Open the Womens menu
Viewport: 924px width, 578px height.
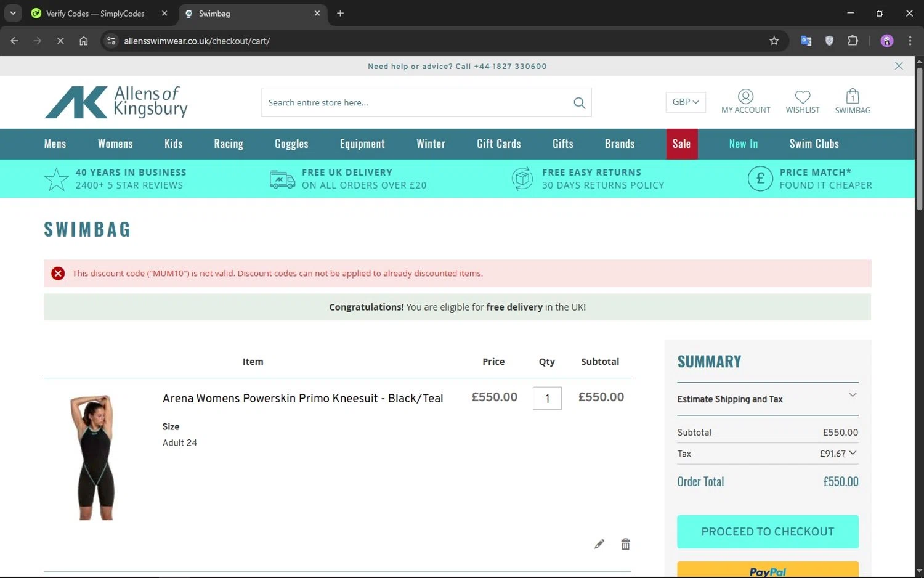pos(115,144)
